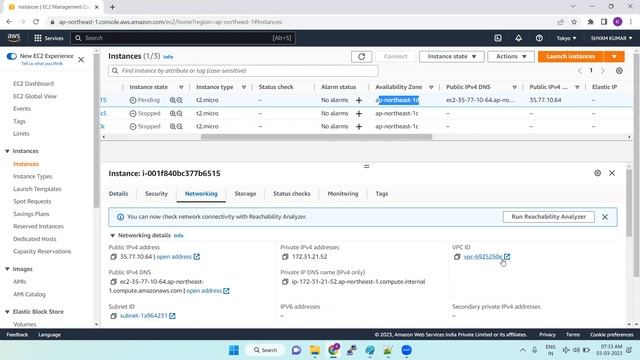Open the subnet-1a964231 link
Screen dimensions: 640x360
144,316
